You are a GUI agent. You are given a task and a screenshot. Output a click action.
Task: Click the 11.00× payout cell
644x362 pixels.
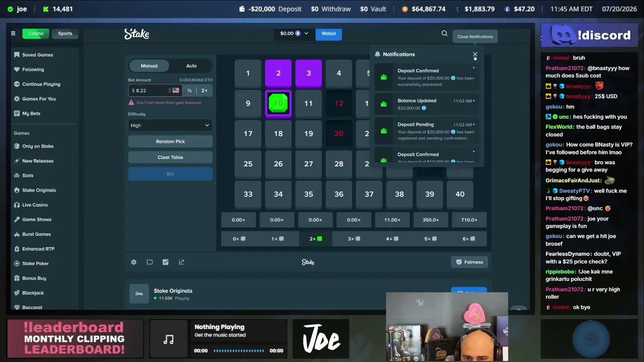coord(392,220)
